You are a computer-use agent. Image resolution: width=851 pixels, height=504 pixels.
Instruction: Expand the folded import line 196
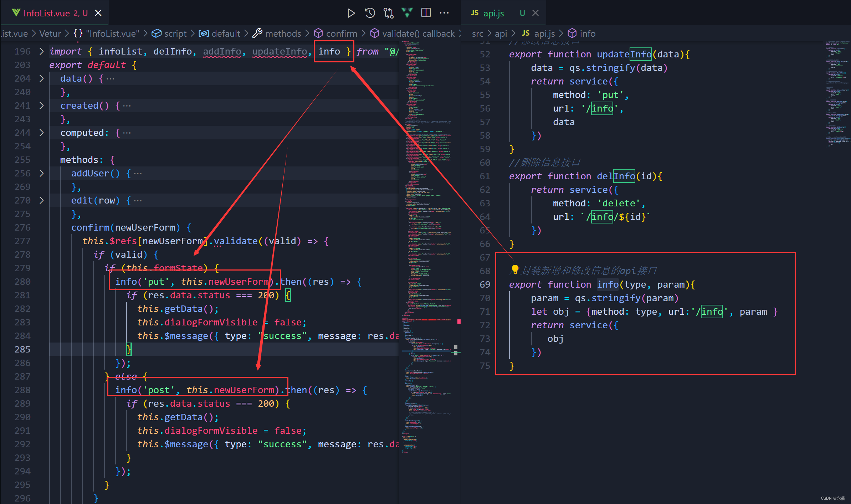42,51
